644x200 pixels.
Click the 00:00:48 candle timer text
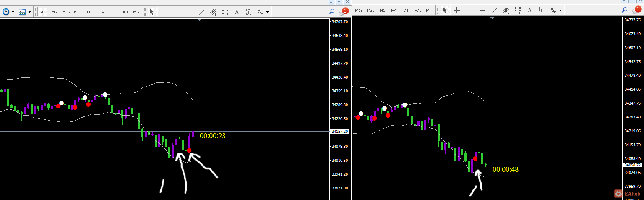click(506, 170)
